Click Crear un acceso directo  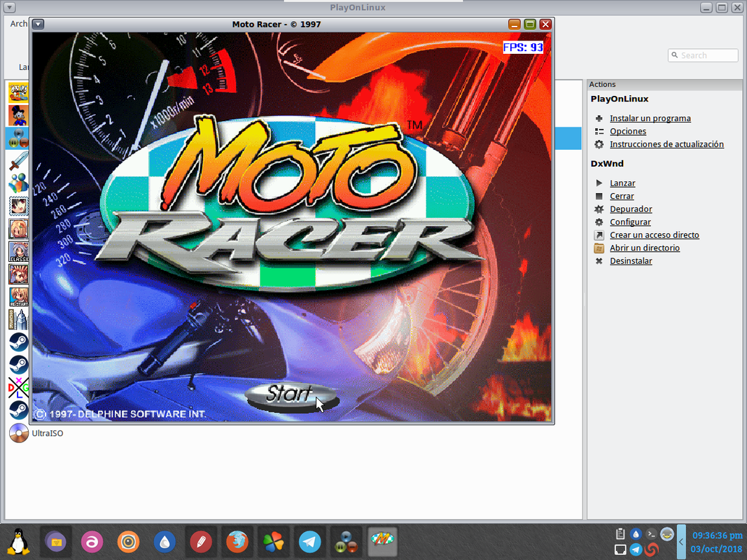[x=655, y=234]
